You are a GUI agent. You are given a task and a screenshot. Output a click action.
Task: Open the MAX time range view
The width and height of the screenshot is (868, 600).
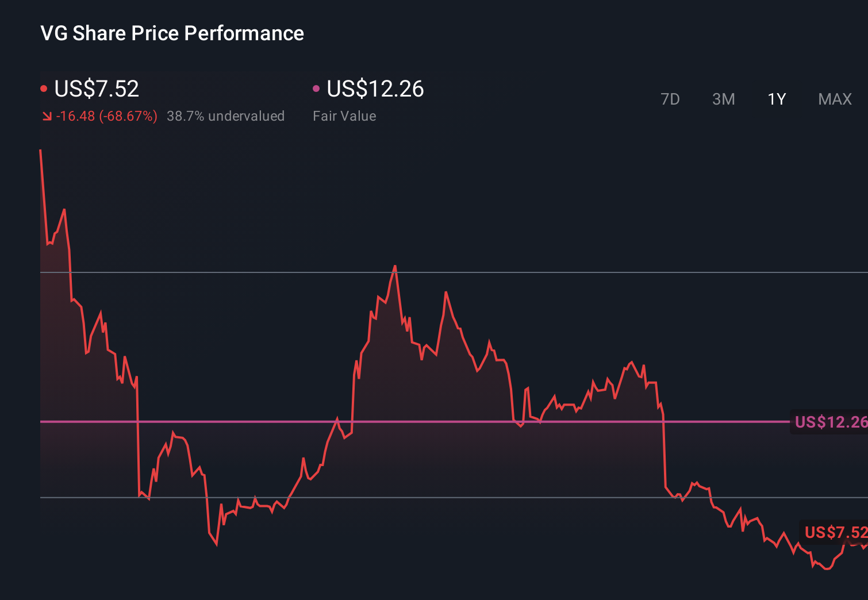834,99
